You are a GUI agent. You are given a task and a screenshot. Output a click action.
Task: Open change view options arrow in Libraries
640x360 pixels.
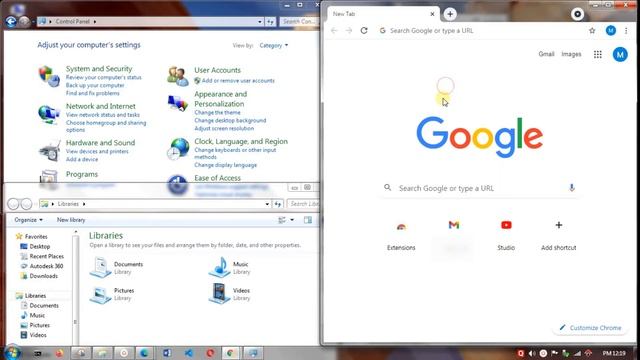292,220
